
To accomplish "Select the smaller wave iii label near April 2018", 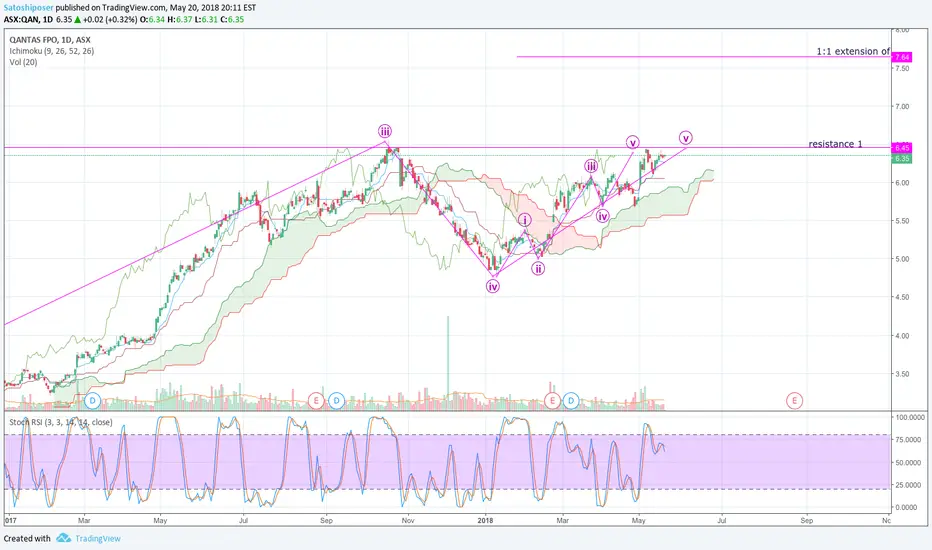I will [591, 166].
